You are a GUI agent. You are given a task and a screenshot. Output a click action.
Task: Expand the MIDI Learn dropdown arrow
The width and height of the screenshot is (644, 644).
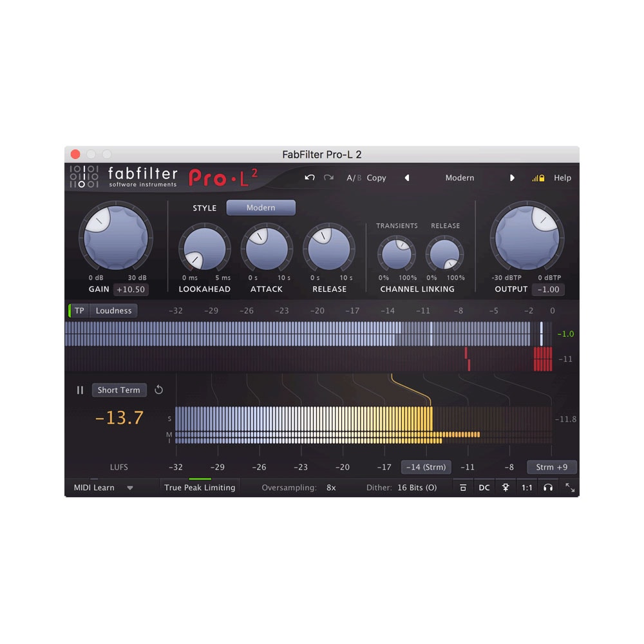pyautogui.click(x=130, y=488)
